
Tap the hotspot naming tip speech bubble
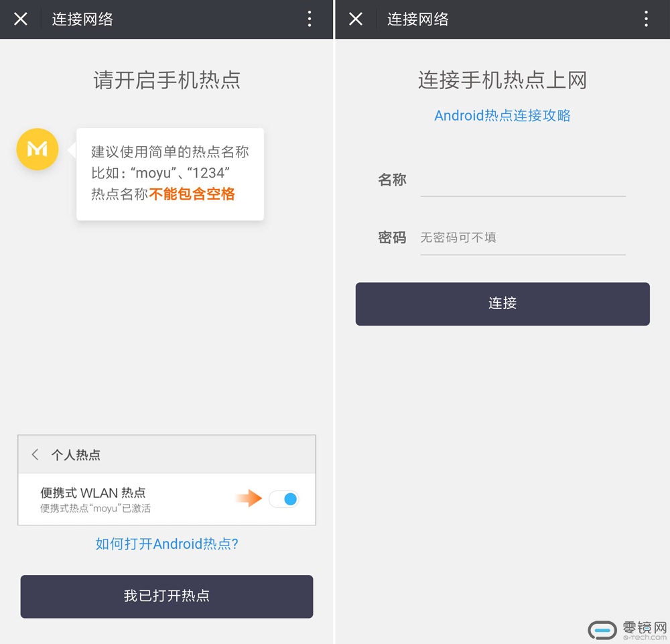pyautogui.click(x=170, y=174)
